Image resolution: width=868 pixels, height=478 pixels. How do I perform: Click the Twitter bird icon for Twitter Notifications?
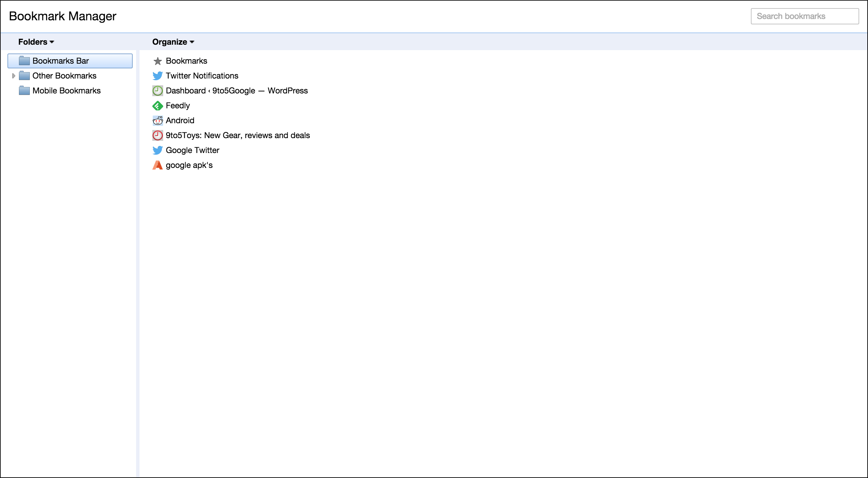point(157,76)
